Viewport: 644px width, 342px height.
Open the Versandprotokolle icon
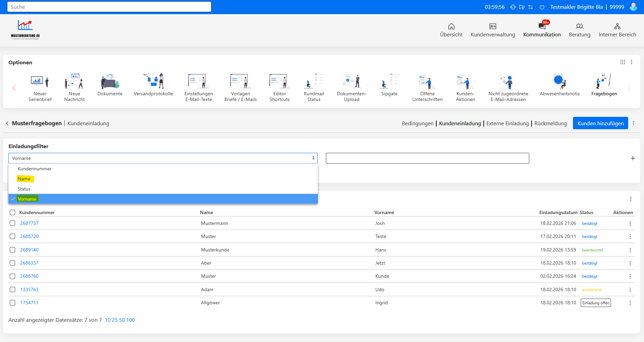(x=153, y=81)
